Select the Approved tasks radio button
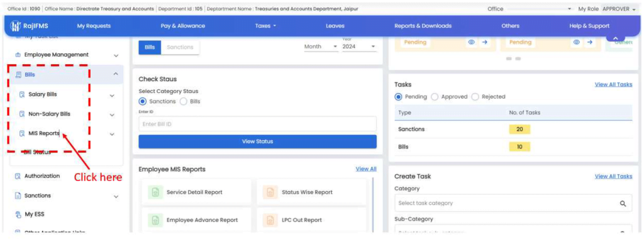Image resolution: width=644 pixels, height=239 pixels. pos(434,97)
